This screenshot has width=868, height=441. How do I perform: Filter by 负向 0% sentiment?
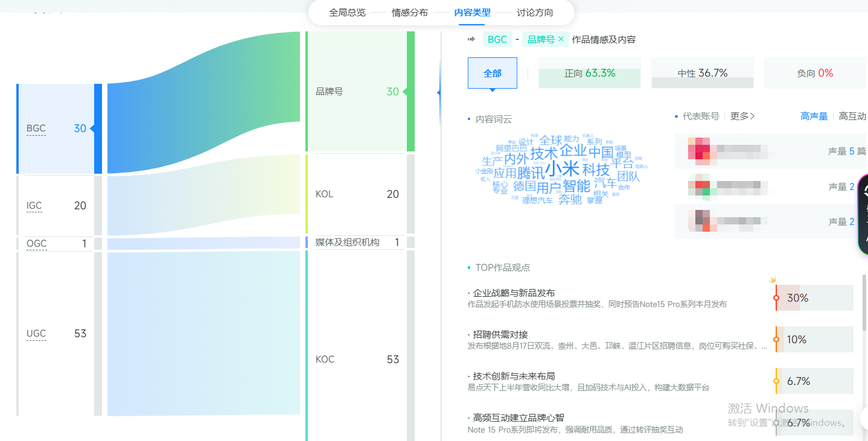(x=815, y=73)
